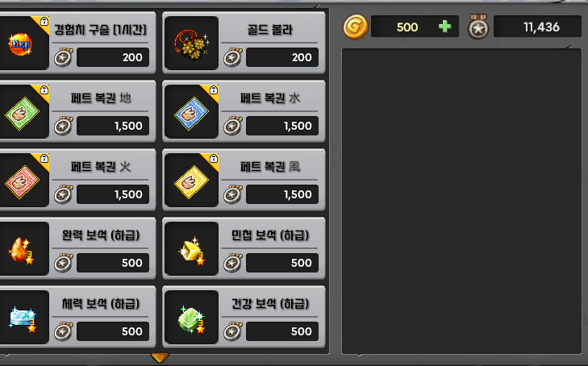Add gold with the green plus button
This screenshot has height=366, width=588.
coord(444,27)
